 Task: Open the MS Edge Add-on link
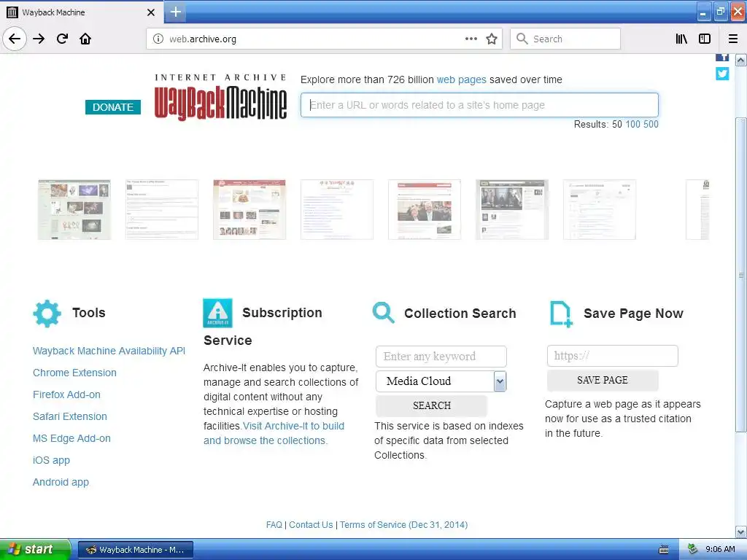(72, 438)
